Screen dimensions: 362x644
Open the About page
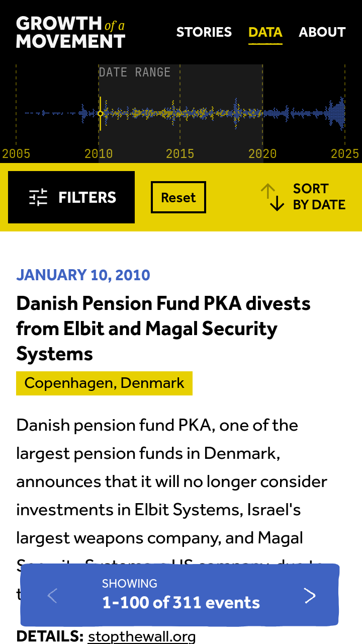pyautogui.click(x=322, y=32)
